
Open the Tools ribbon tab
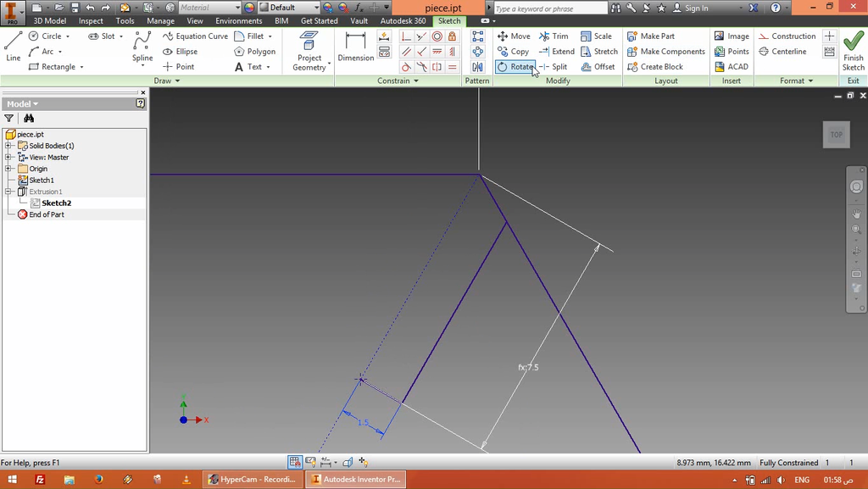pos(125,20)
